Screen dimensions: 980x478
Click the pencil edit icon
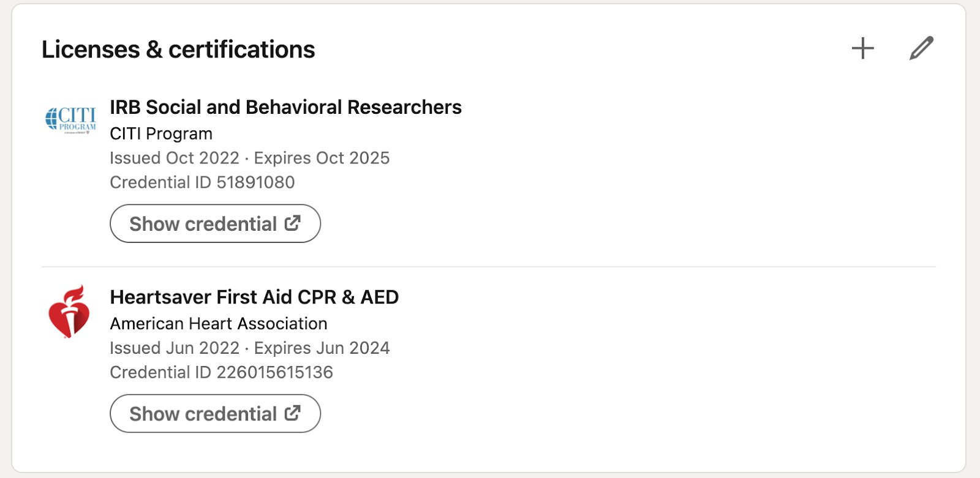921,48
